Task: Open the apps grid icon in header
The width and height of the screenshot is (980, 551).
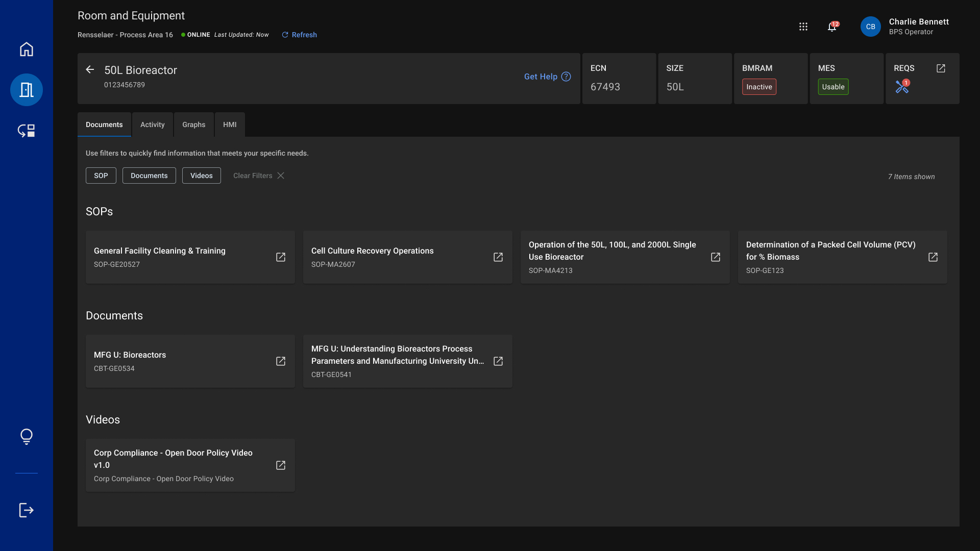Action: pos(803,27)
